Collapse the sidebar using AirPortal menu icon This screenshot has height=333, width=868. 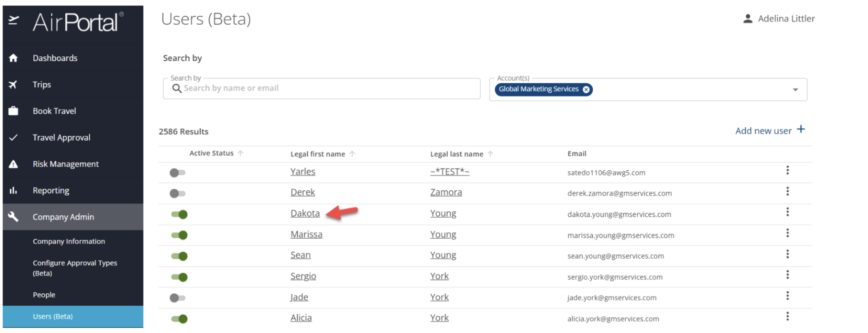(x=14, y=20)
